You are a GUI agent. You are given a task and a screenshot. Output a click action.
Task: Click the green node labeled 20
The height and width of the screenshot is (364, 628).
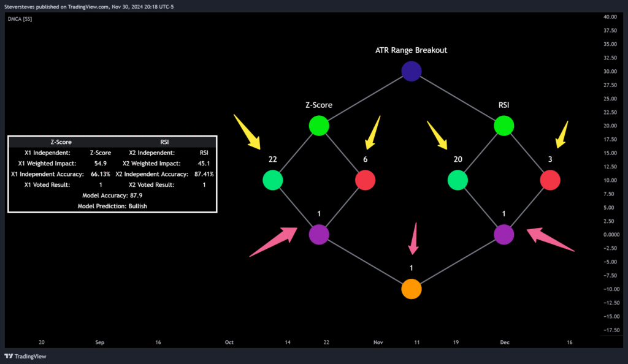point(458,180)
